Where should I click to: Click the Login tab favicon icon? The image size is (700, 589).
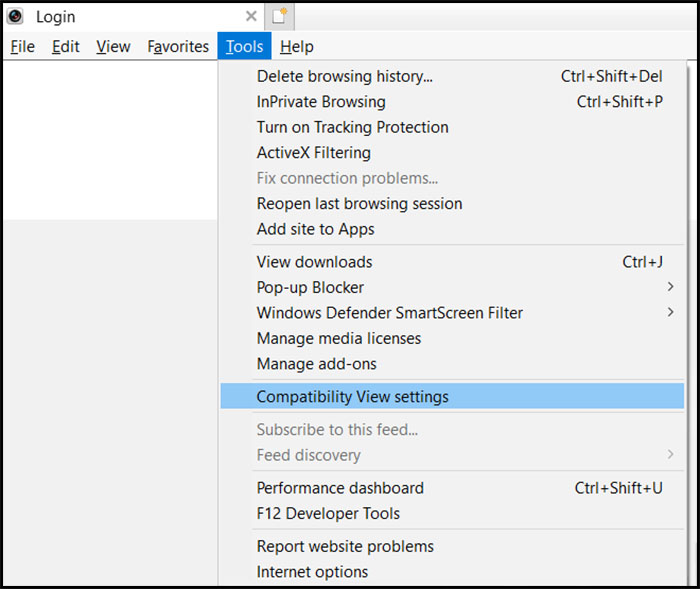click(x=15, y=17)
